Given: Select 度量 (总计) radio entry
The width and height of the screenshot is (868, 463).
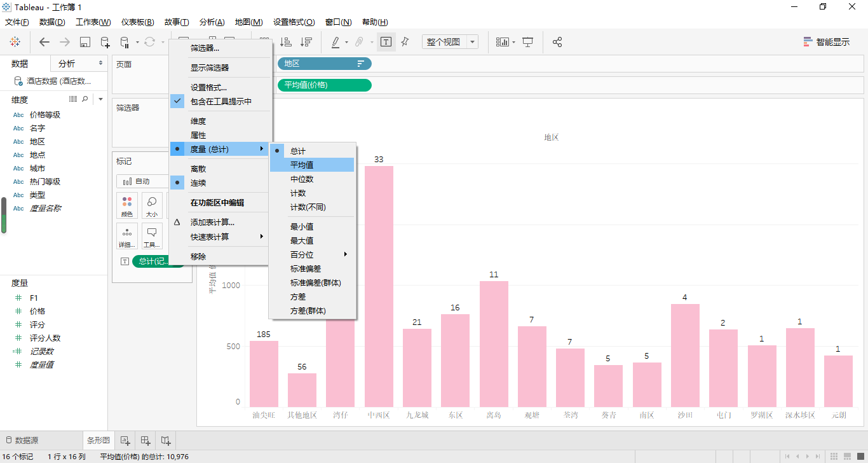Looking at the screenshot, I should (x=219, y=149).
